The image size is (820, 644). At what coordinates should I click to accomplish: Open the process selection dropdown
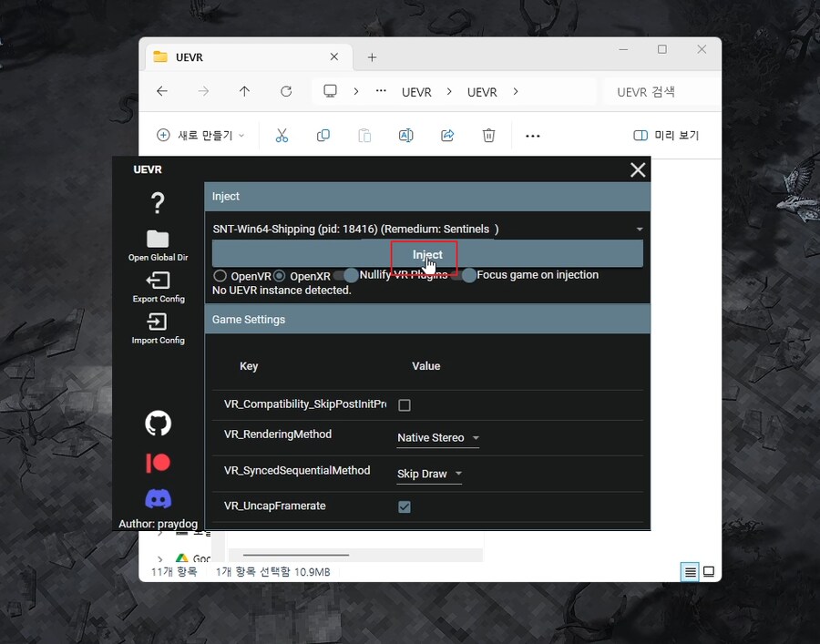[427, 229]
